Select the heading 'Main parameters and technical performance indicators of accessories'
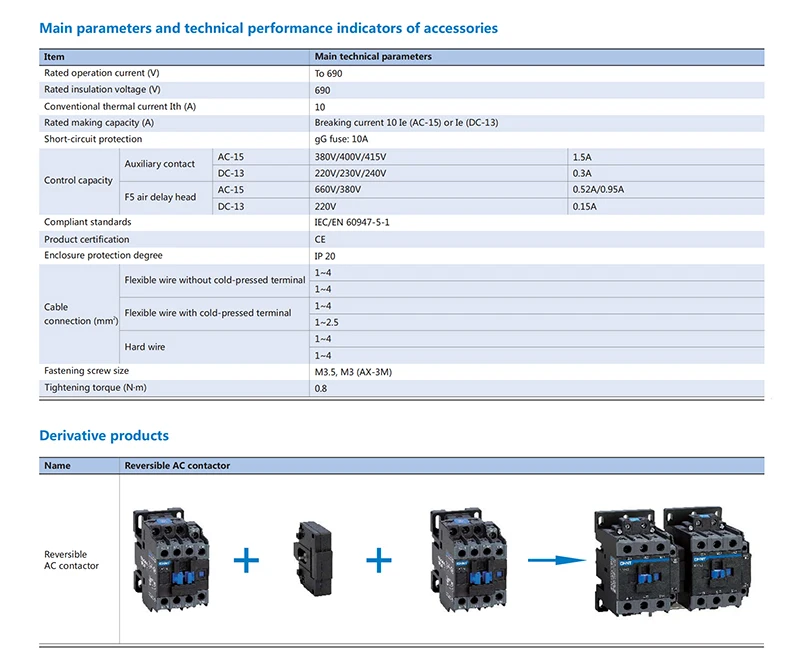The height and width of the screenshot is (669, 800). (x=268, y=28)
